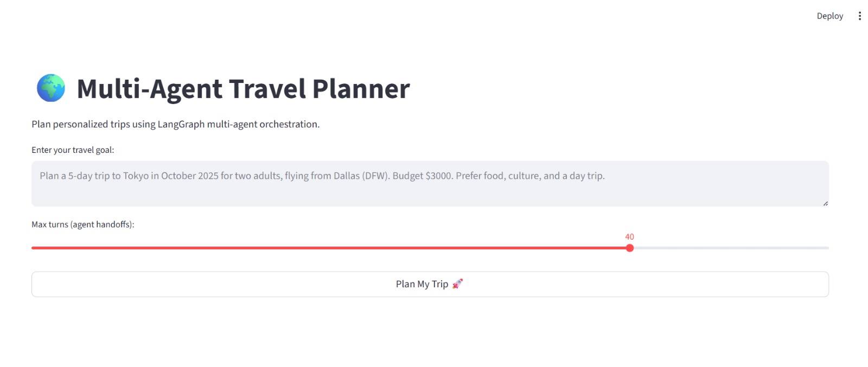Viewport: 868px width, 367px height.
Task: Click the unfilled gray slider track
Action: pyautogui.click(x=730, y=248)
